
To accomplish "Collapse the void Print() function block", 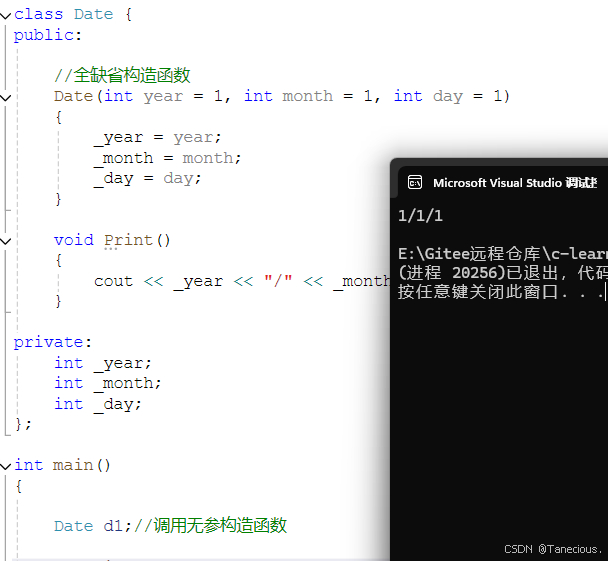I will 5,241.
